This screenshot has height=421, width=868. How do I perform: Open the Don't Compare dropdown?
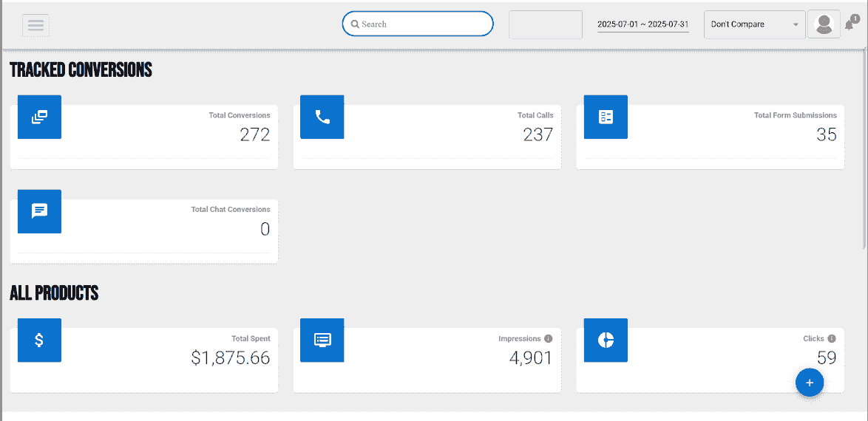(x=755, y=24)
